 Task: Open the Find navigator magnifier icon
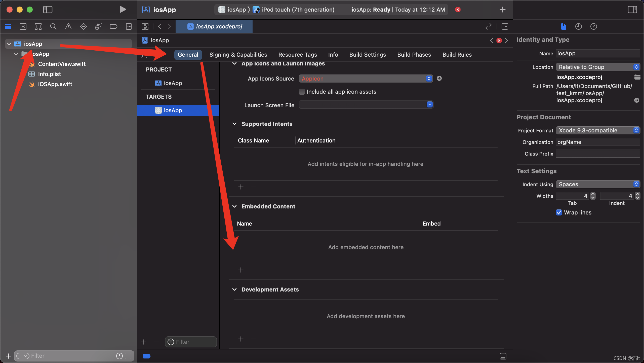tap(53, 26)
